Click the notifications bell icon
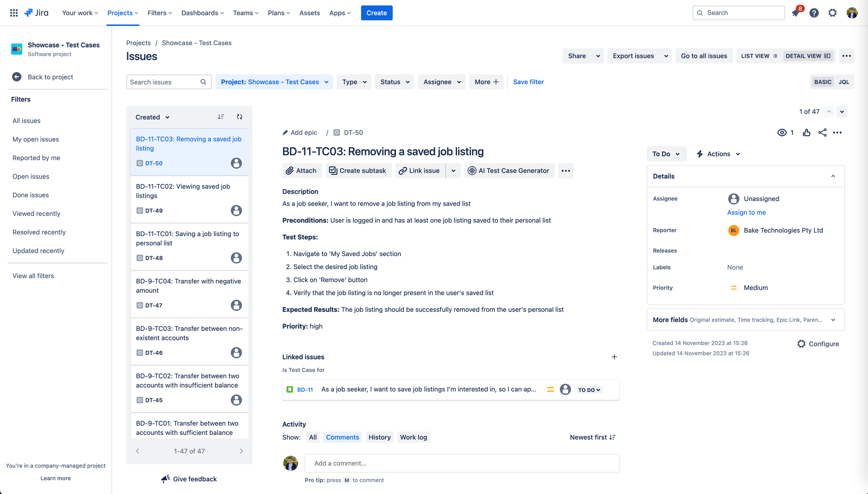This screenshot has height=494, width=868. tap(795, 13)
